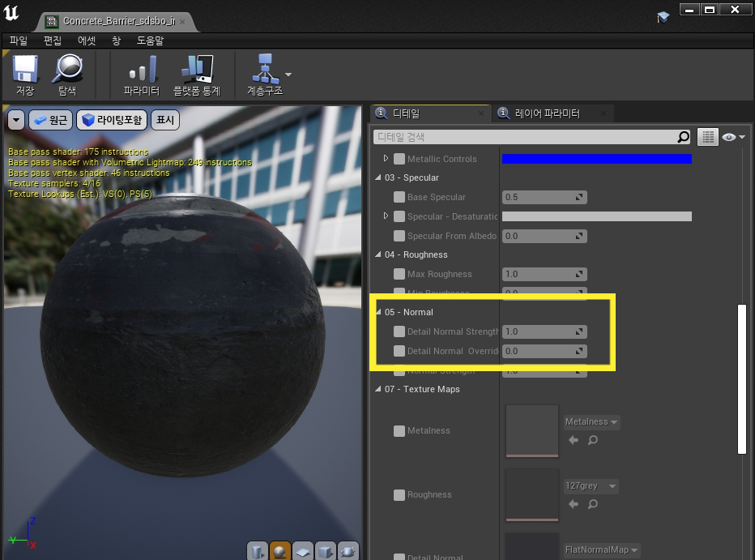Enable Detail Normal Override checkbox

click(x=399, y=351)
